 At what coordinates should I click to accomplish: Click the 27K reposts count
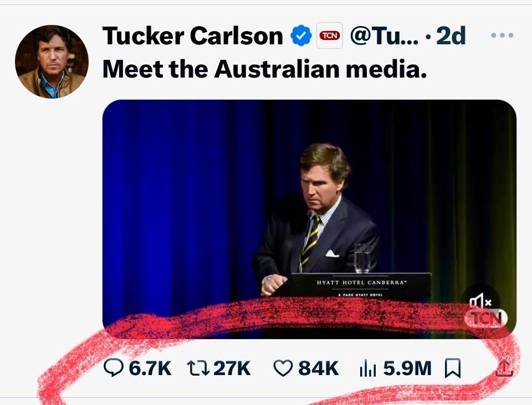[x=232, y=368]
